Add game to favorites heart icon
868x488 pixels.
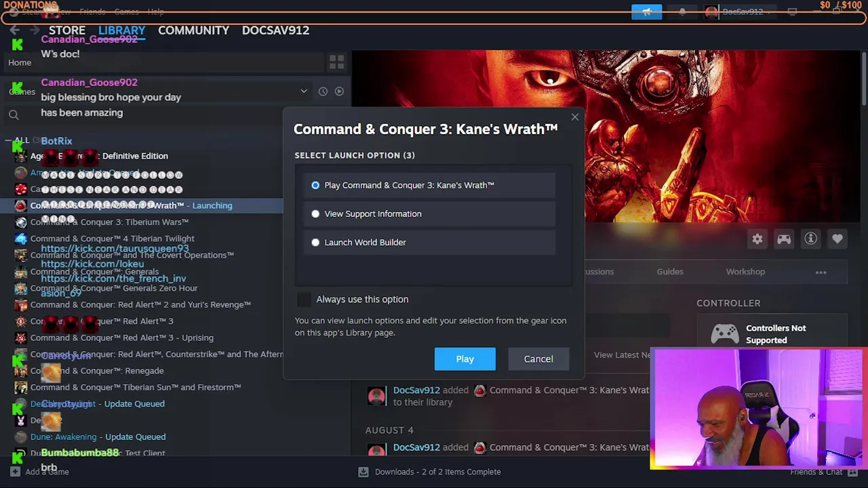pyautogui.click(x=837, y=239)
